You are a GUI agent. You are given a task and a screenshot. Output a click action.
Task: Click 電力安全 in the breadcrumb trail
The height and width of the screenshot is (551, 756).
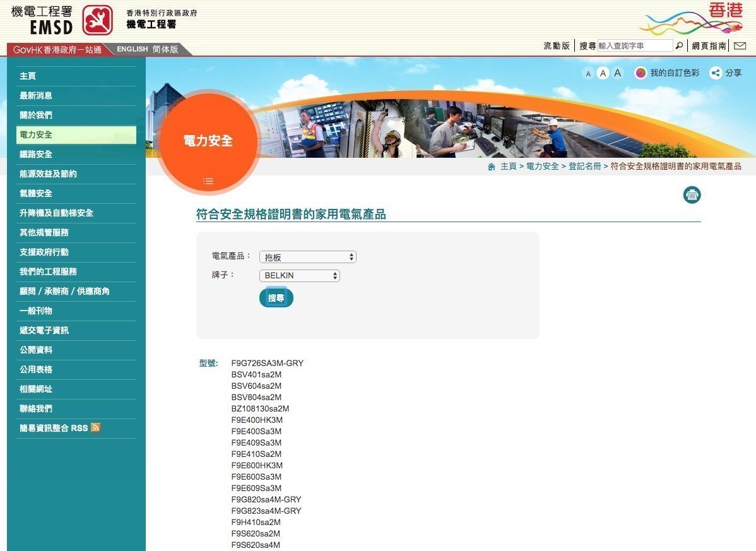pos(543,167)
